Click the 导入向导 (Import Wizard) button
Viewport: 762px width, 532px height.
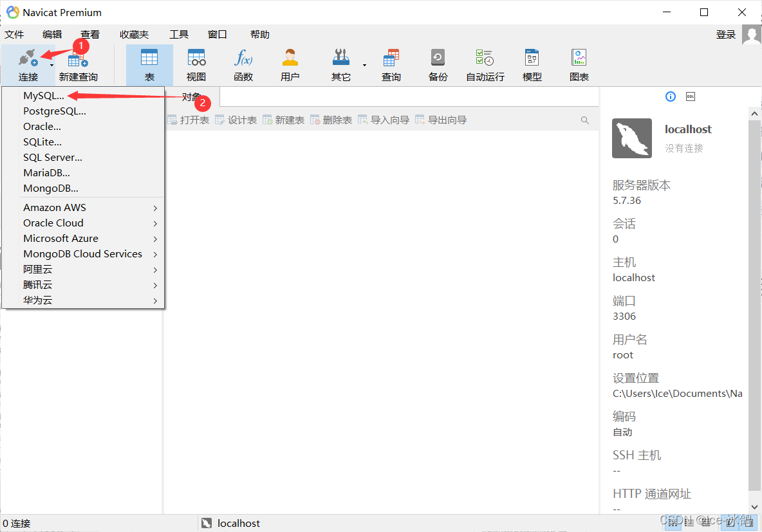384,120
